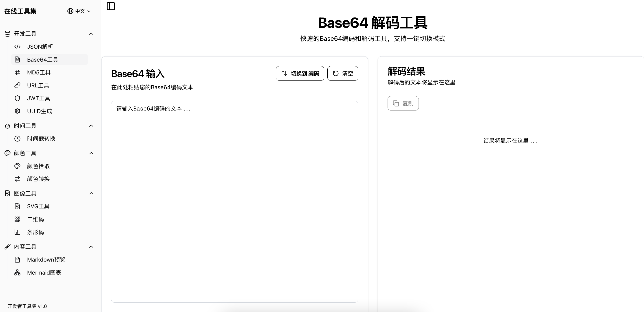Click the QR code icon for 二维码
Image resolution: width=644 pixels, height=312 pixels.
[x=17, y=219]
